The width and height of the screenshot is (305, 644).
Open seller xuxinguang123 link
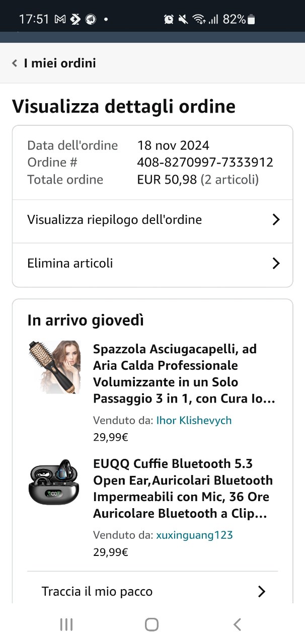click(x=194, y=535)
